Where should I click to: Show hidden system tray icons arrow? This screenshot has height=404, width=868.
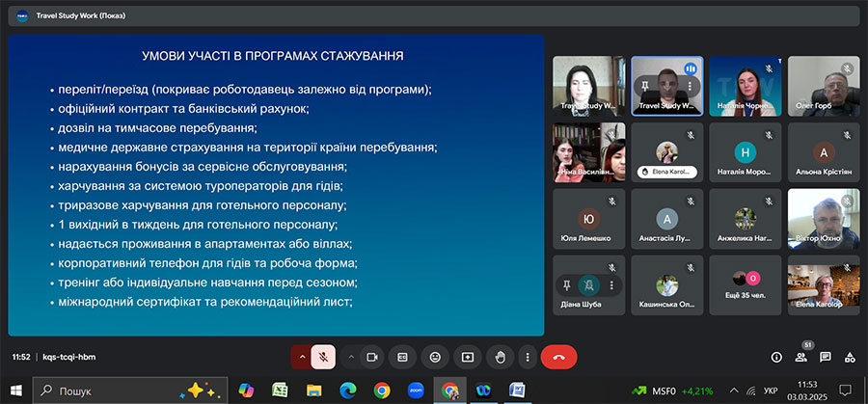pos(734,391)
